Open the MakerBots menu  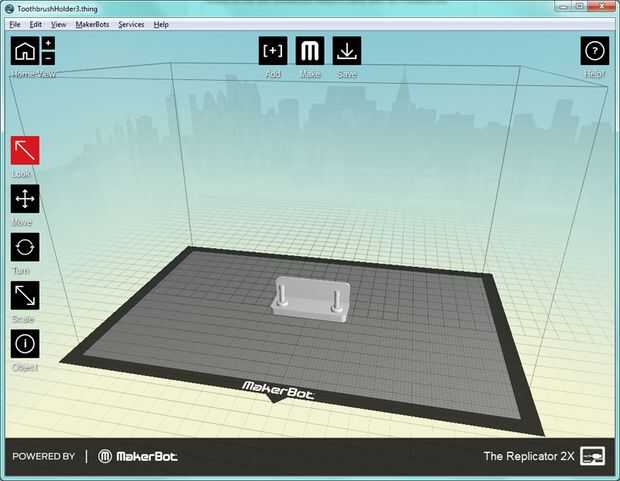92,25
